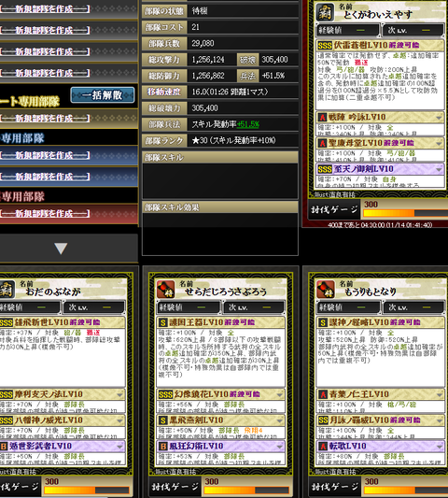This screenshot has width=448, height=498.
Task: Click the S rank badge of 護国王器LV10
Action: (162, 322)
